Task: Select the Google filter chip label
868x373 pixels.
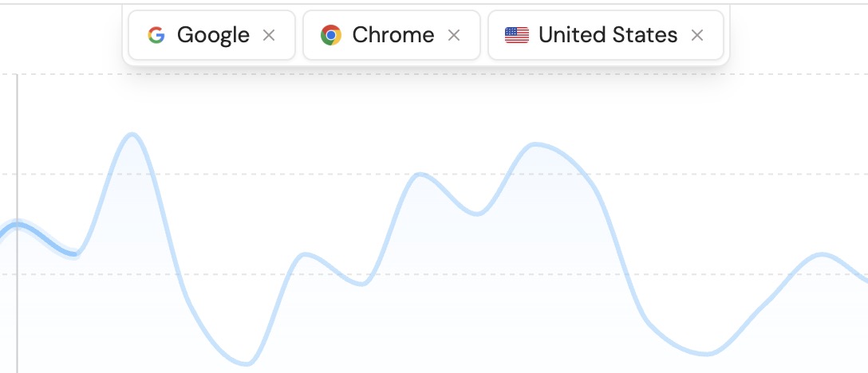Action: [213, 35]
